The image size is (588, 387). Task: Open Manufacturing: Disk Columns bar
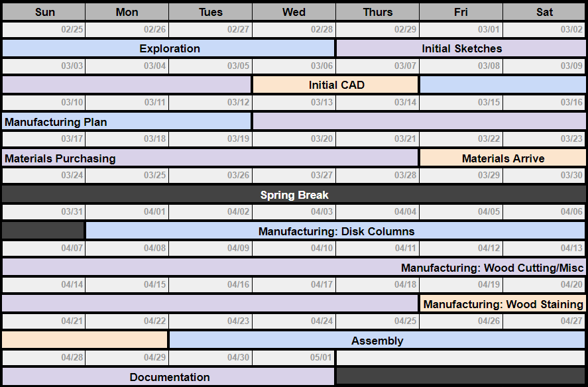pos(335,231)
